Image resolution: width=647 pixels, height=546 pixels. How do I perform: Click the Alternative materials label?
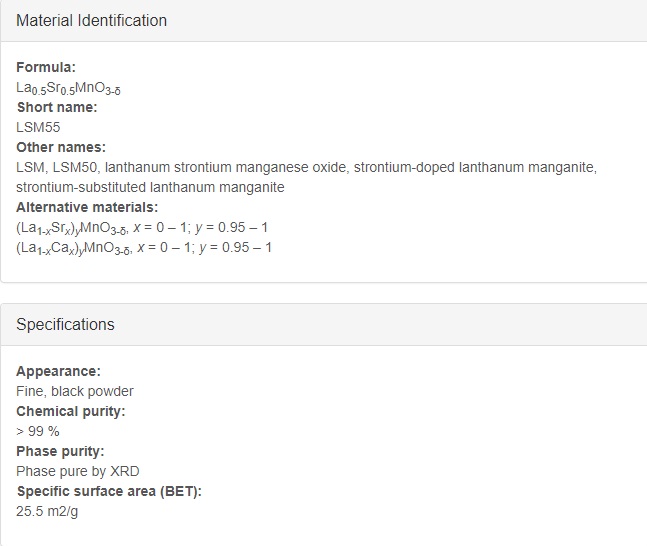coord(87,207)
